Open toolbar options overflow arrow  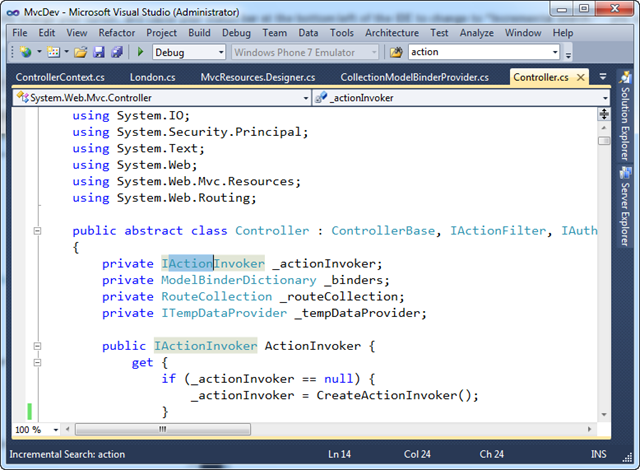coord(568,54)
